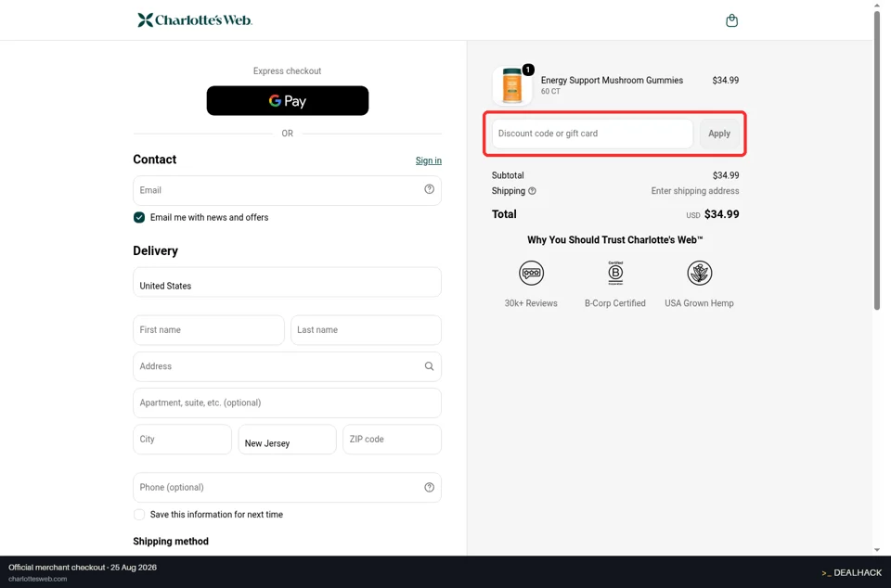Image resolution: width=891 pixels, height=588 pixels.
Task: Click the Subtotal label
Action: pyautogui.click(x=508, y=175)
